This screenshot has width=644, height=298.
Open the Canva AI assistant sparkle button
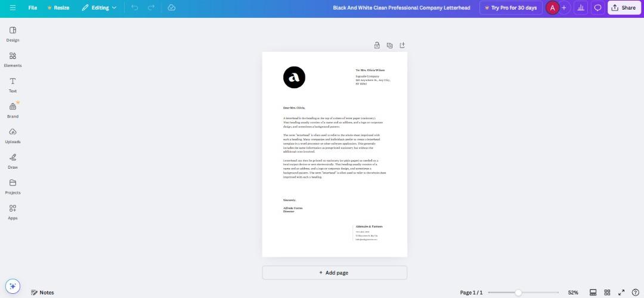tap(13, 286)
